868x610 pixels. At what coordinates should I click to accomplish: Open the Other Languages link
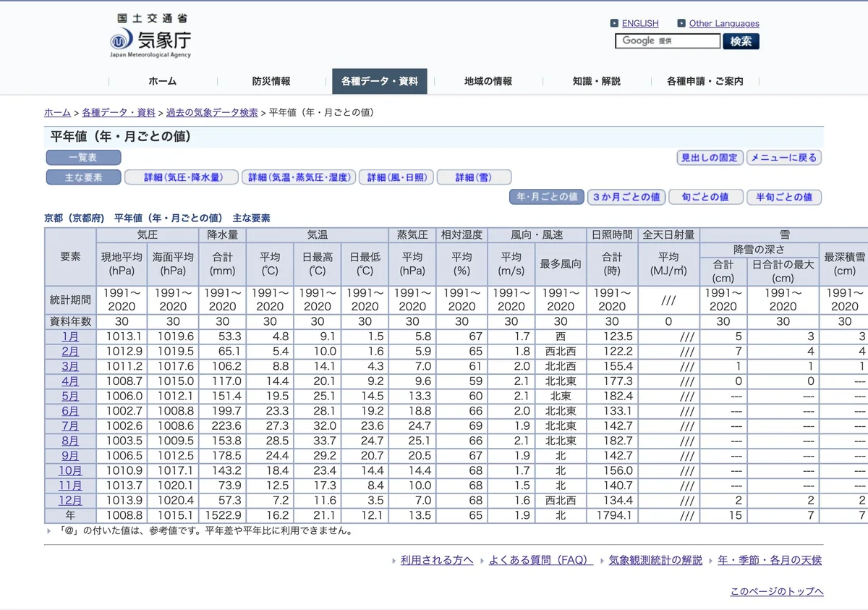click(x=724, y=23)
